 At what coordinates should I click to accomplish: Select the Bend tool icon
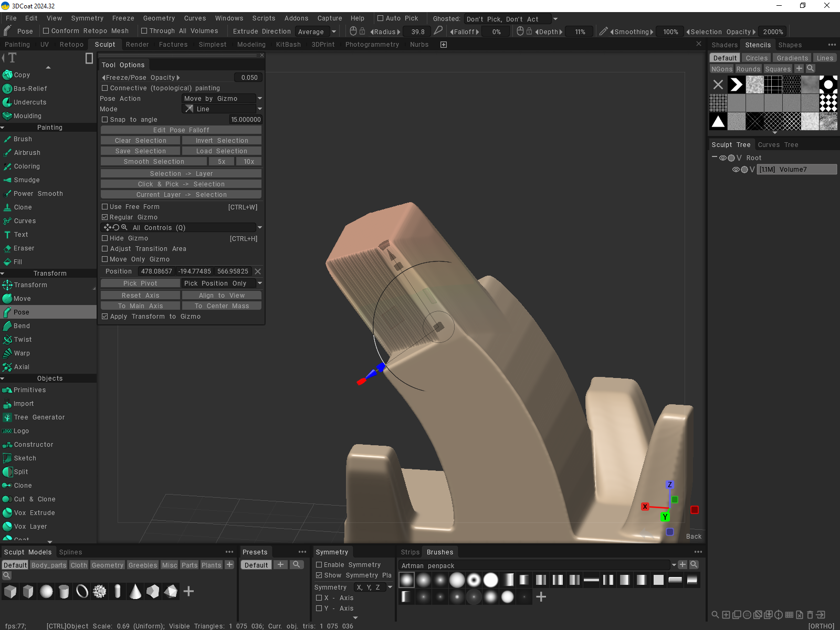tap(7, 326)
